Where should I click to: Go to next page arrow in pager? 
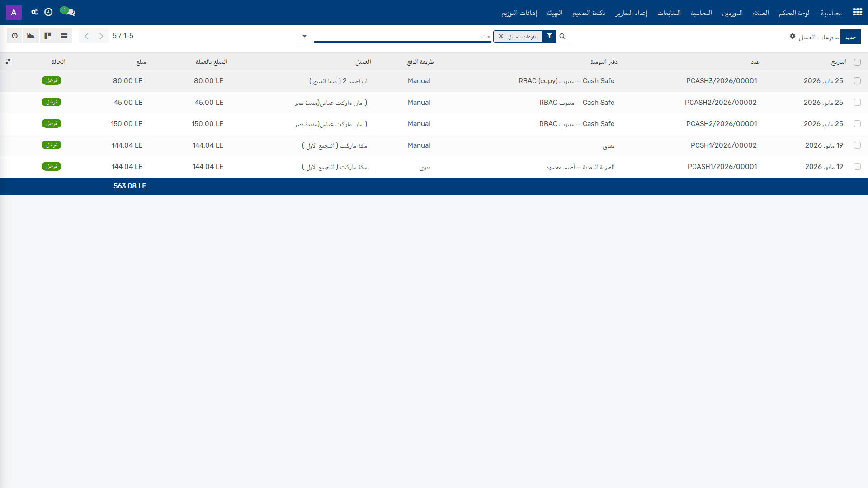tap(101, 36)
